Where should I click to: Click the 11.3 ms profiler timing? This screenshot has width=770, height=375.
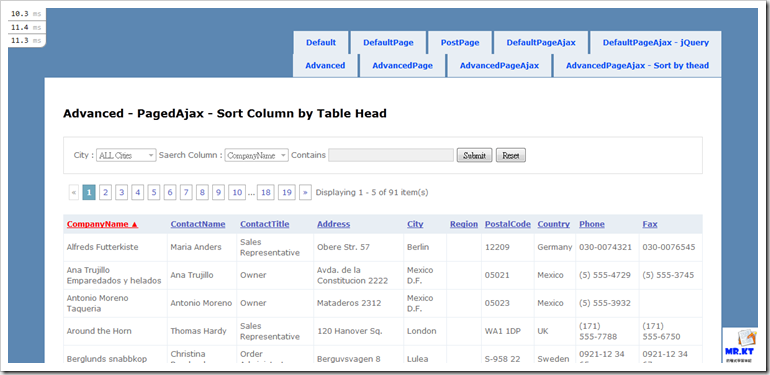[26, 41]
